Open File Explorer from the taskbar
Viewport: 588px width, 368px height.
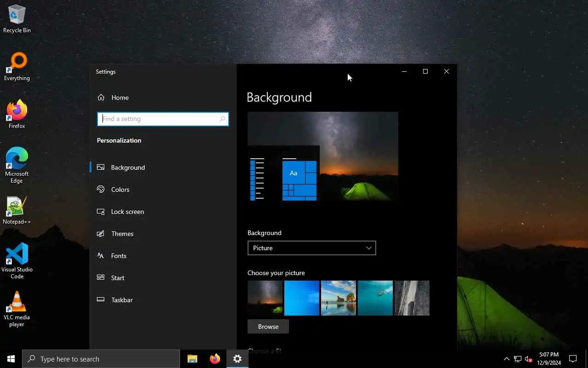[x=192, y=359]
